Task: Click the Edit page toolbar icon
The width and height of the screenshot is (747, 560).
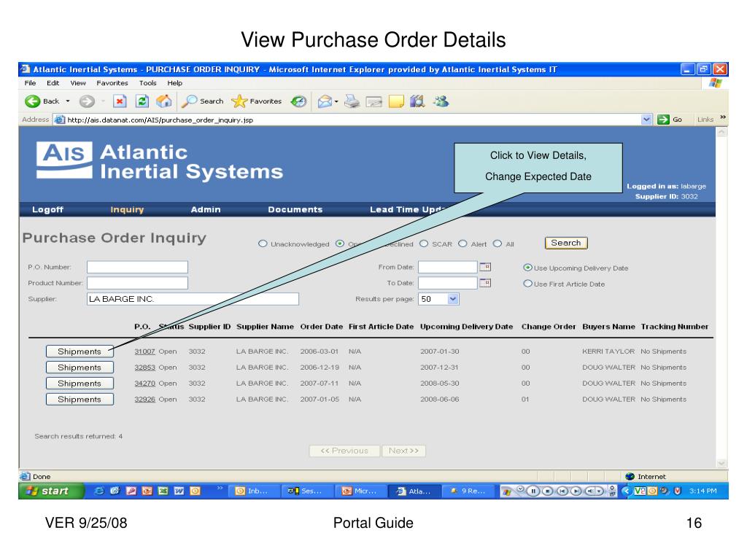Action: point(374,101)
